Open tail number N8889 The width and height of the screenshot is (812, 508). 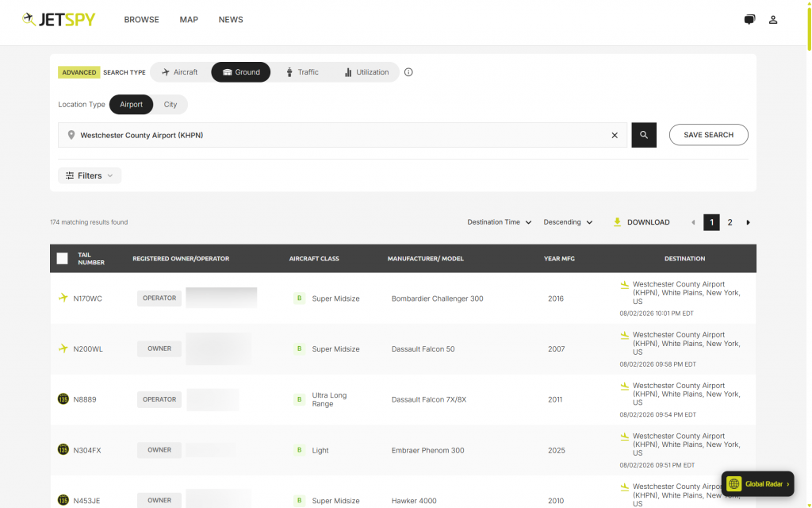coord(85,400)
